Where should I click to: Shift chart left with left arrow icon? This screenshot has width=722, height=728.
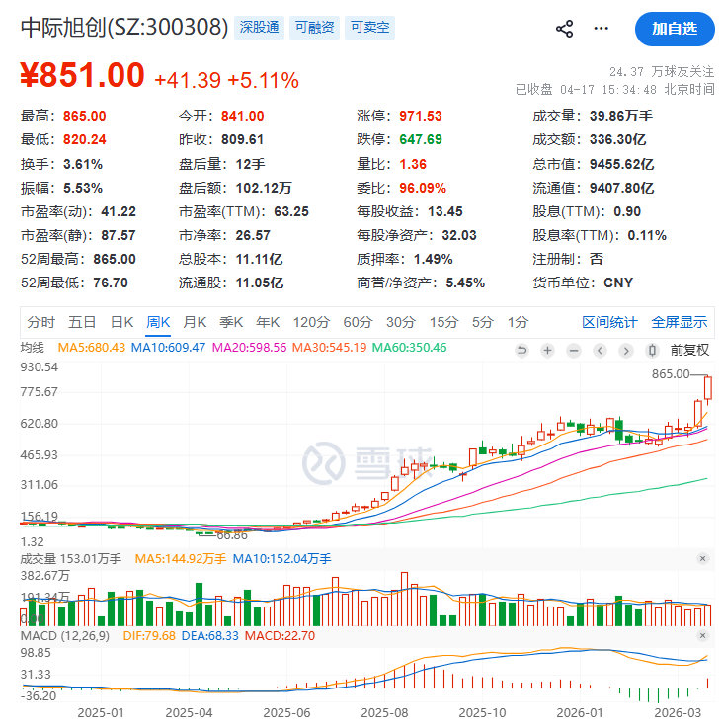[x=600, y=350]
